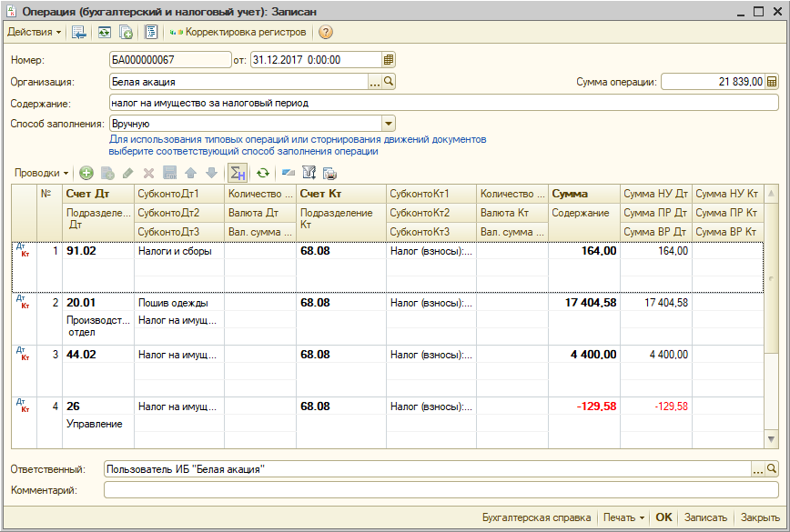790x532 pixels.
Task: Click the date field 31.12.2017
Action: coord(316,60)
